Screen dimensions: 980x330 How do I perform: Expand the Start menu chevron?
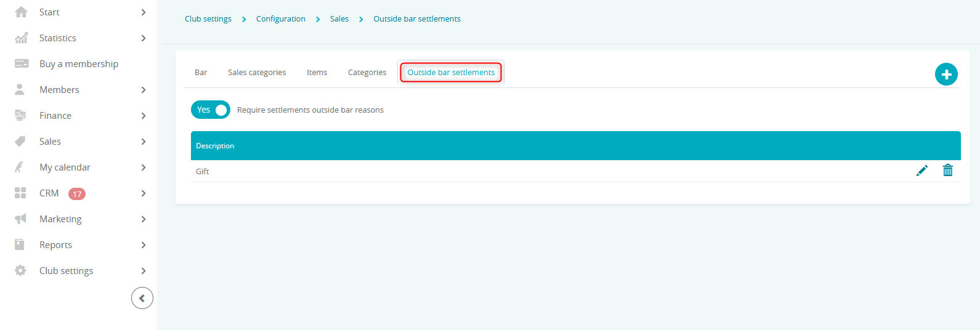pos(143,12)
